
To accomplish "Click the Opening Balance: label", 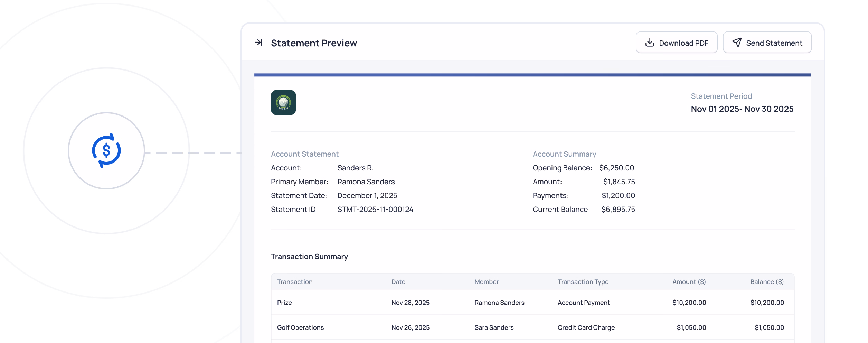I will pos(562,168).
